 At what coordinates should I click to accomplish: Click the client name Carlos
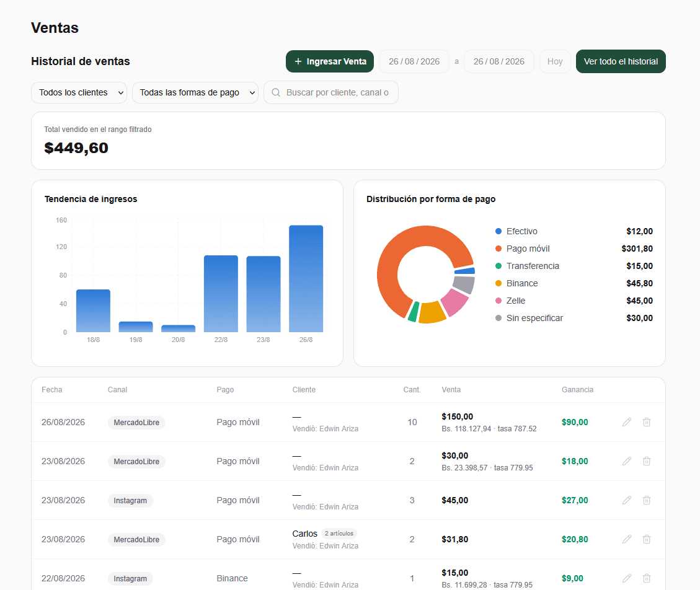pos(304,534)
